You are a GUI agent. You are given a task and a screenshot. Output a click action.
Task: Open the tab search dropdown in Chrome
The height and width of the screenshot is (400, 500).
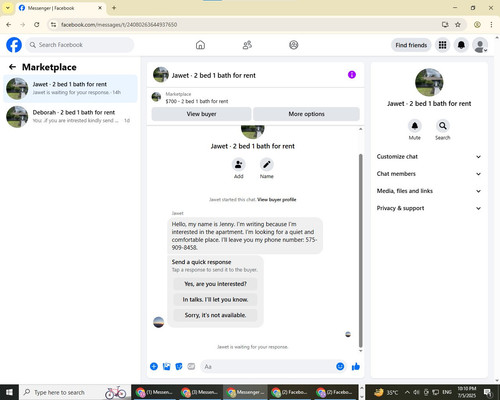point(8,8)
